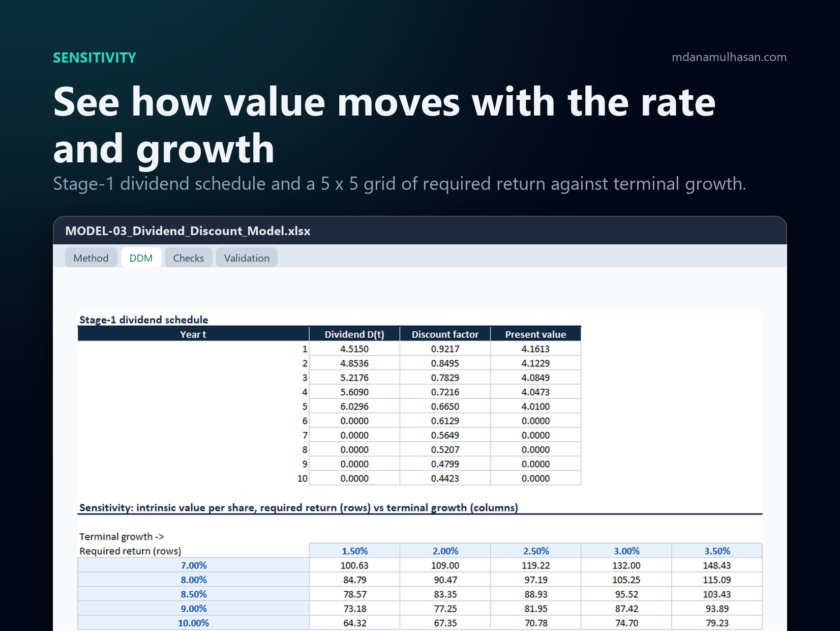Image resolution: width=840 pixels, height=631 pixels.
Task: Click dividend cell 4.5150 for year 1
Action: point(354,349)
